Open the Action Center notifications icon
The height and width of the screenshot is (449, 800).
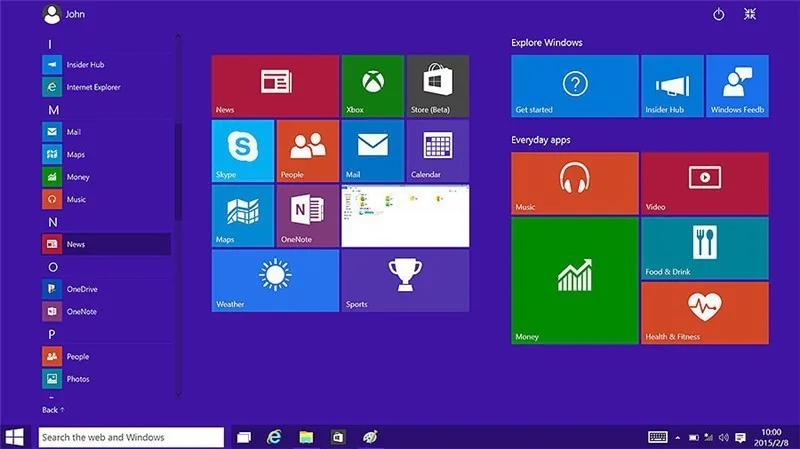740,437
